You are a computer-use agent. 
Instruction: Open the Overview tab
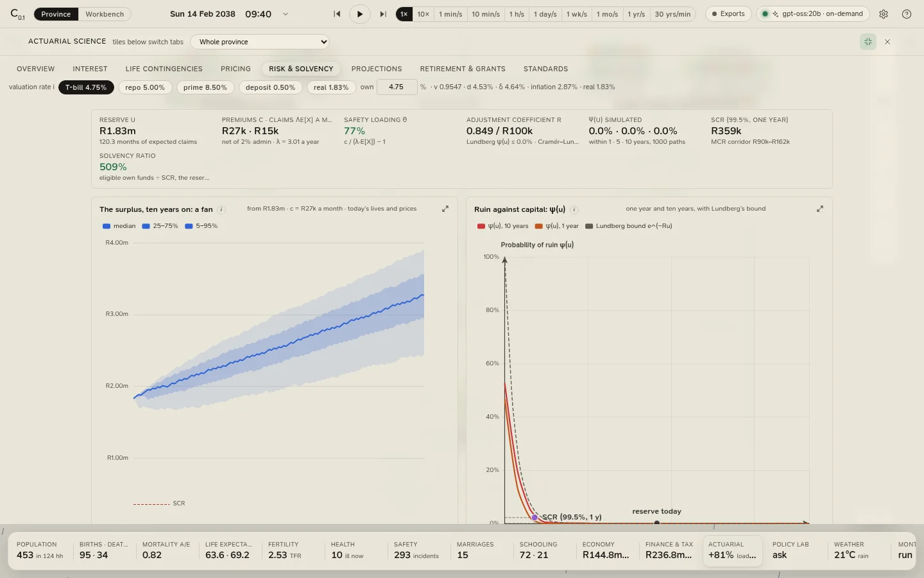[36, 69]
